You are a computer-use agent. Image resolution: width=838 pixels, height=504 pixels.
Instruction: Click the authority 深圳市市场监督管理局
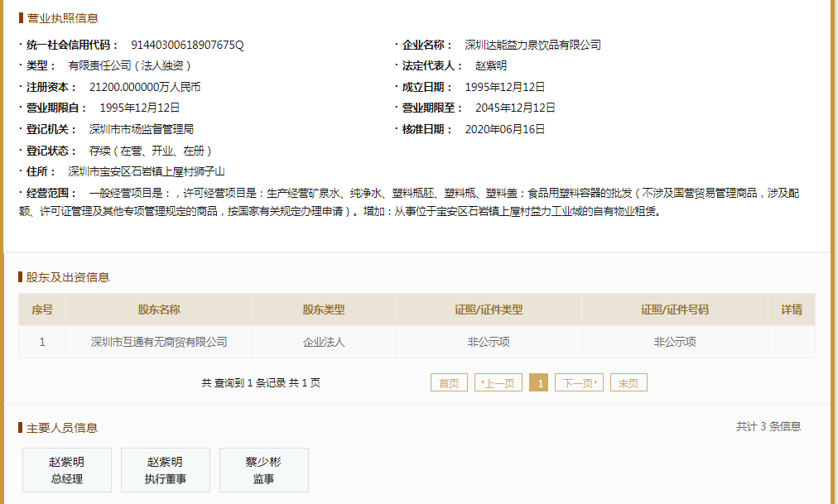point(141,129)
